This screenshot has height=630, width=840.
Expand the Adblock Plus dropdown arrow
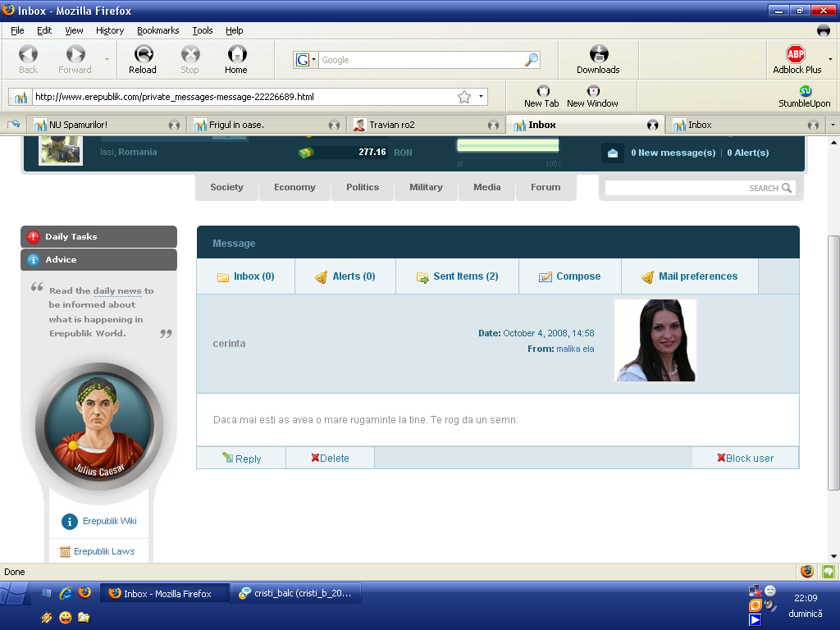point(830,59)
